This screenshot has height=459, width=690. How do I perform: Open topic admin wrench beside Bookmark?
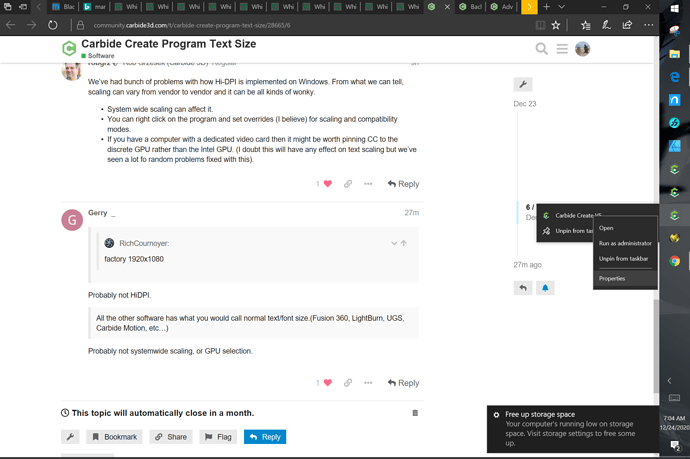70,437
